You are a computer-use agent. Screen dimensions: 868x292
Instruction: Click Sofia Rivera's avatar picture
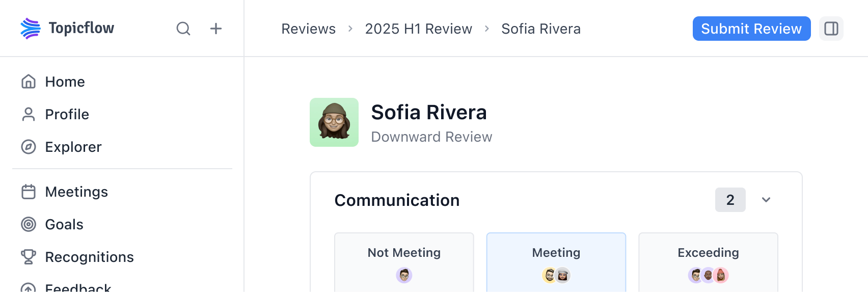pyautogui.click(x=334, y=122)
